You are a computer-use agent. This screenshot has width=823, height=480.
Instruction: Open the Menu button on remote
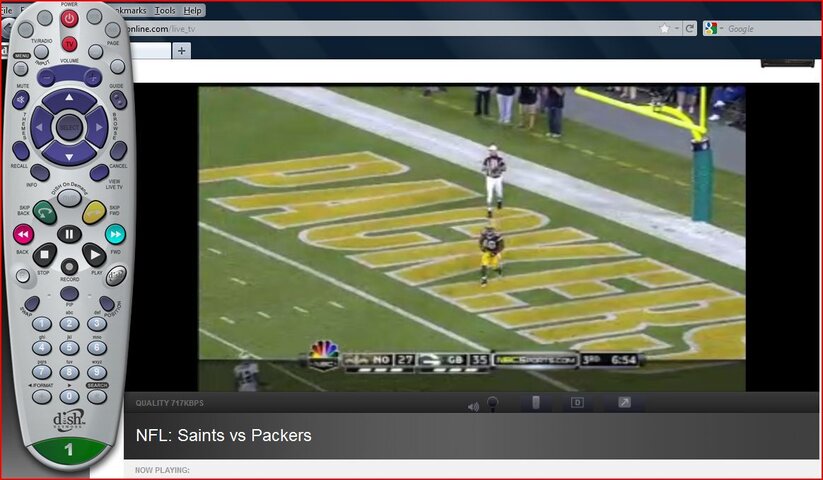point(20,68)
